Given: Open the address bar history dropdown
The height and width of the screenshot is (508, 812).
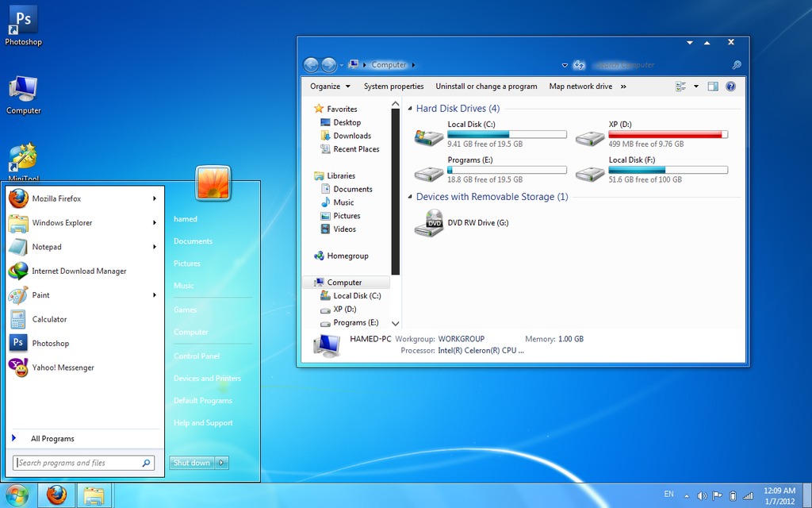Looking at the screenshot, I should click(x=565, y=65).
